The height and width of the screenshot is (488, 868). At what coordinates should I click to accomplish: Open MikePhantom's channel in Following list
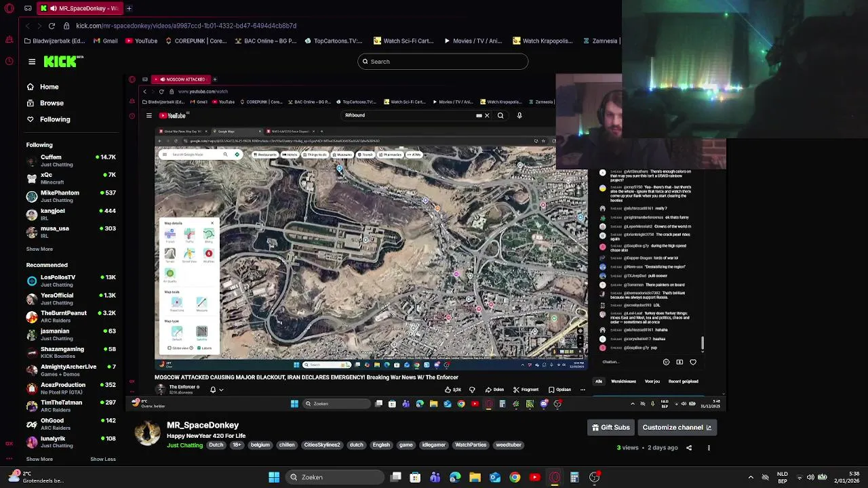(x=71, y=197)
